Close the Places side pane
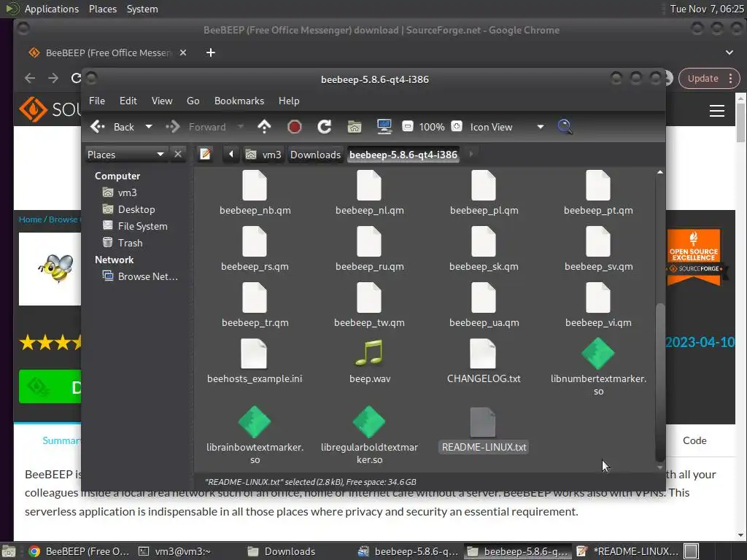747x560 pixels. pos(178,155)
